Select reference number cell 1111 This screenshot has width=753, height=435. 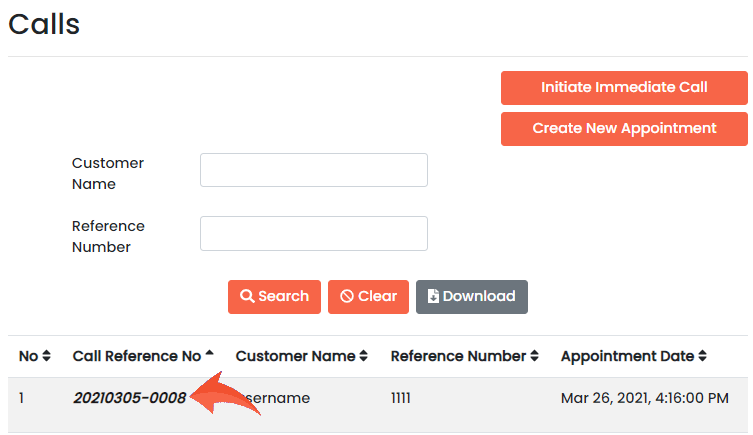pos(401,398)
